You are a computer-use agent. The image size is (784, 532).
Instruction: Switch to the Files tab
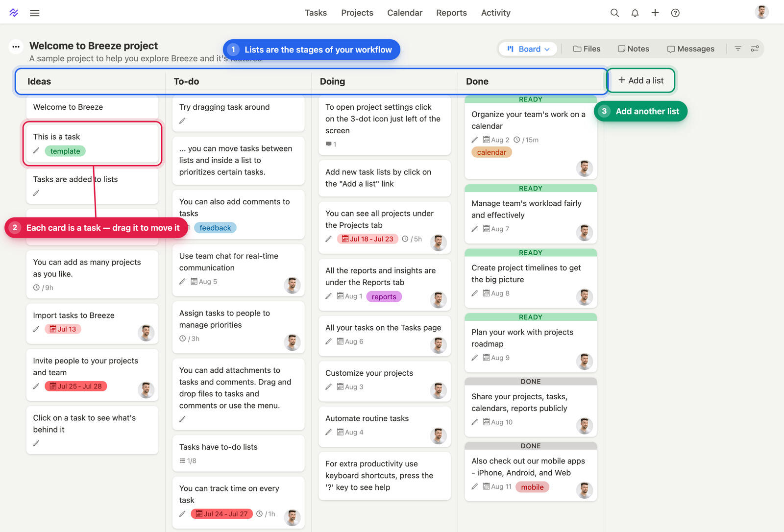587,49
